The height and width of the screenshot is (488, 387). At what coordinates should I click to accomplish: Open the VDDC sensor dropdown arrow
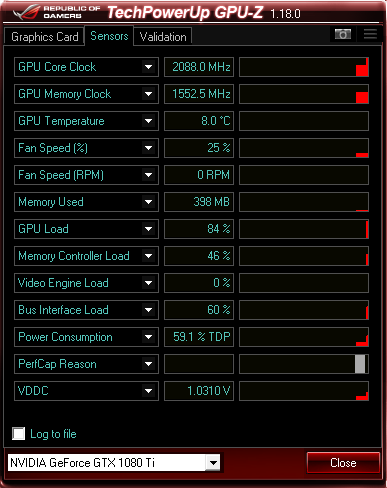(x=148, y=391)
